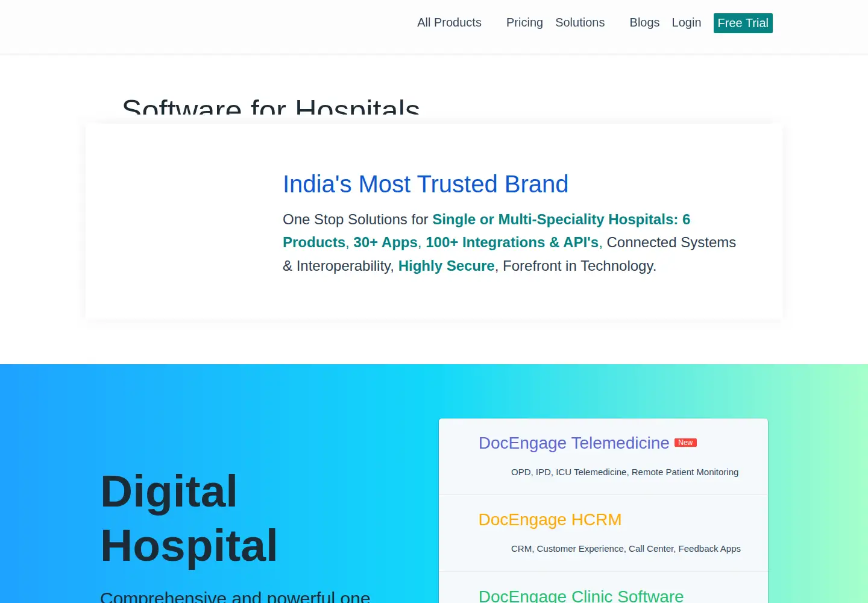Go to the Pricing page
Image resolution: width=868 pixels, height=603 pixels.
tap(524, 23)
